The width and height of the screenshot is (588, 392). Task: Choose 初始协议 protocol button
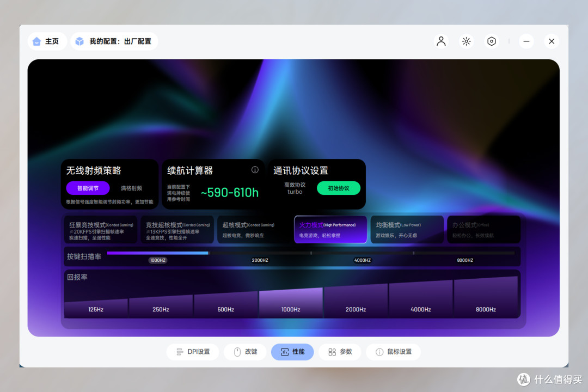pyautogui.click(x=338, y=188)
